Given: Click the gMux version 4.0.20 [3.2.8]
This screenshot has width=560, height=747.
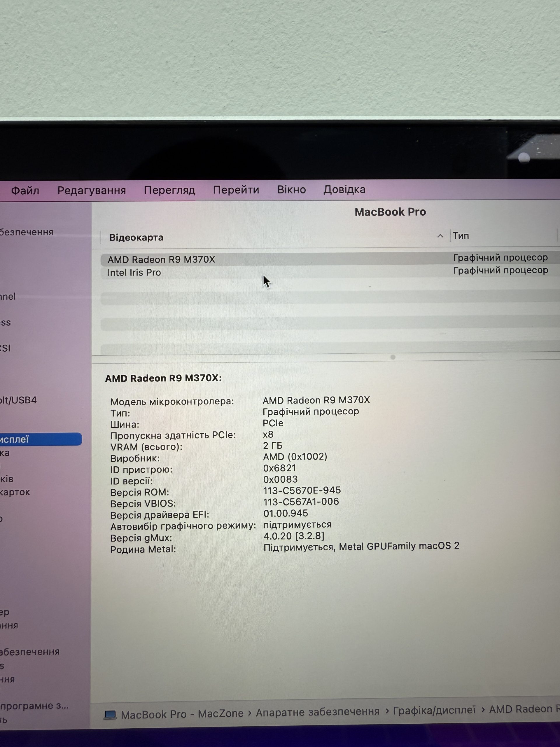Looking at the screenshot, I should pos(294,536).
